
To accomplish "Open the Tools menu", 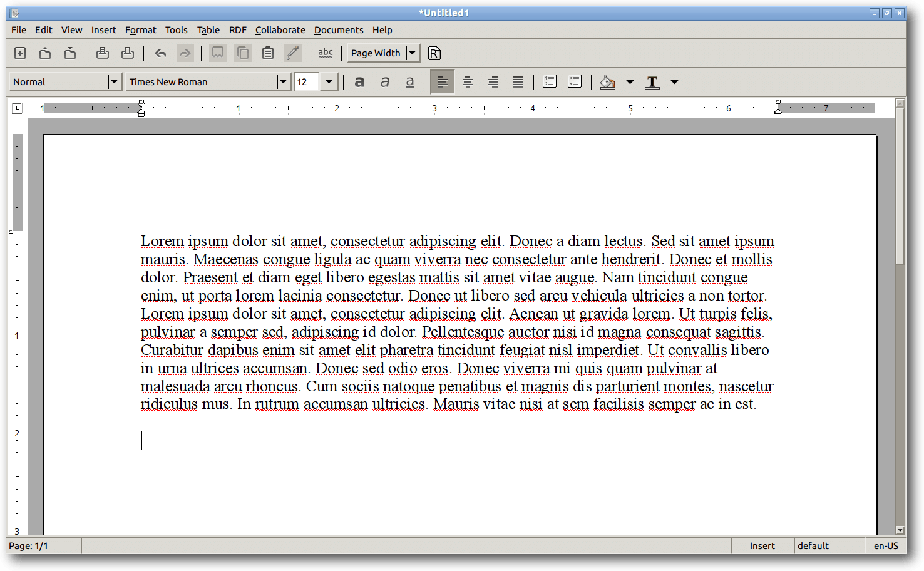I will pos(176,30).
